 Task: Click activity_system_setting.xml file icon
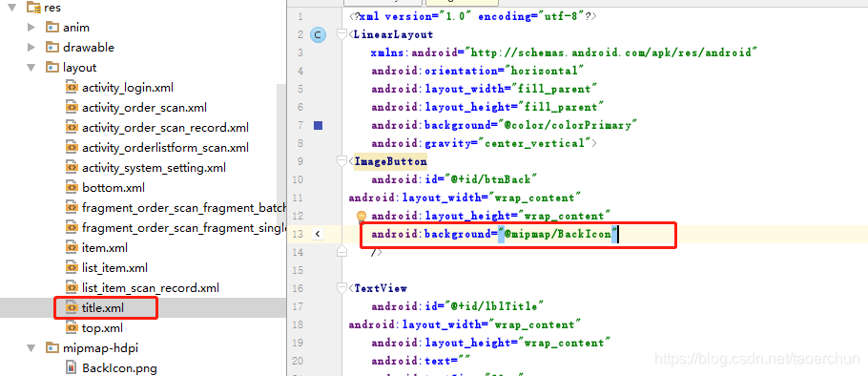tap(72, 168)
